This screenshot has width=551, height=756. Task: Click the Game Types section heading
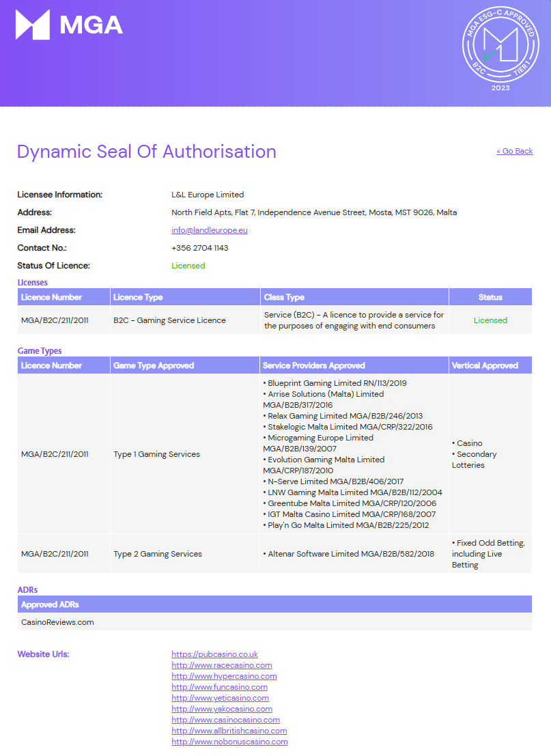(40, 350)
